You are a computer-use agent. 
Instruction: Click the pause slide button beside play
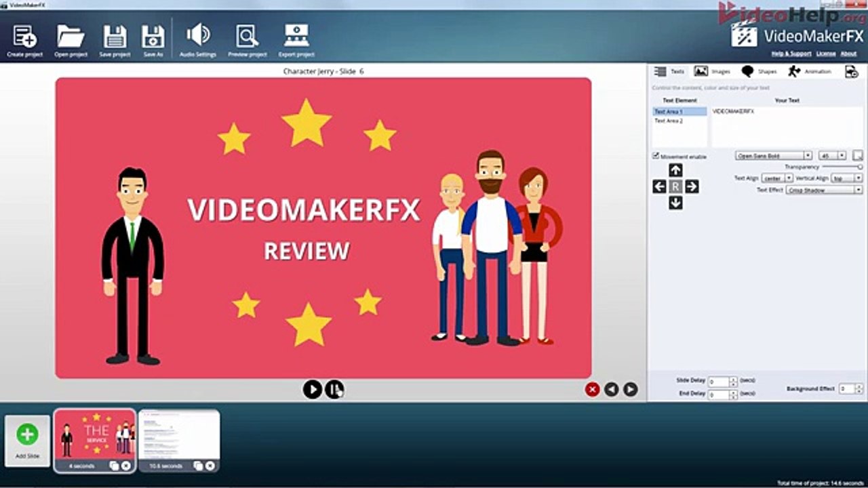[x=334, y=389]
